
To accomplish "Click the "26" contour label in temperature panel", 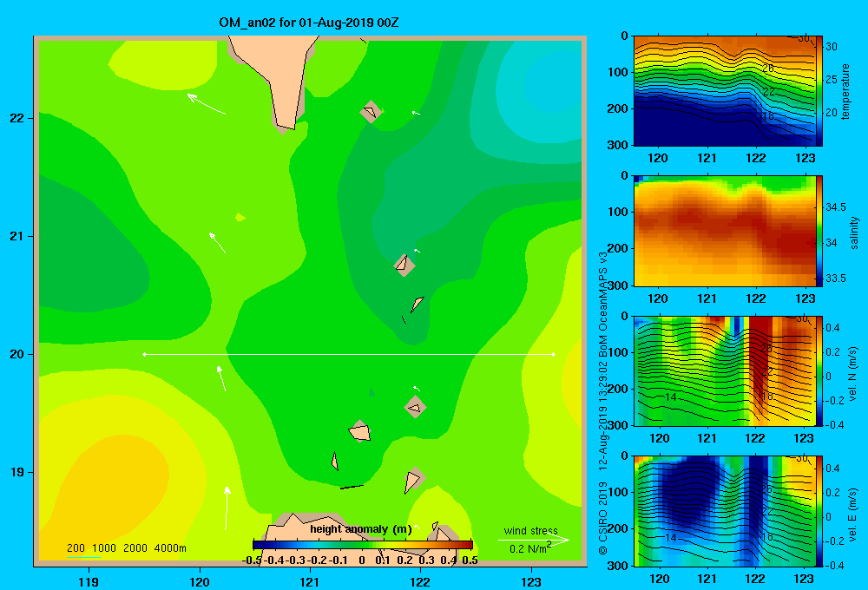I will [768, 68].
